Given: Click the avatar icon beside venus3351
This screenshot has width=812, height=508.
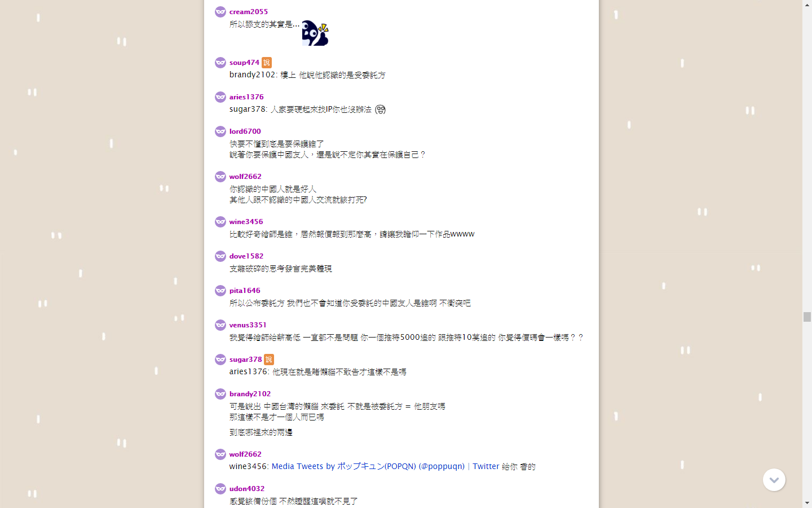Looking at the screenshot, I should coord(220,325).
